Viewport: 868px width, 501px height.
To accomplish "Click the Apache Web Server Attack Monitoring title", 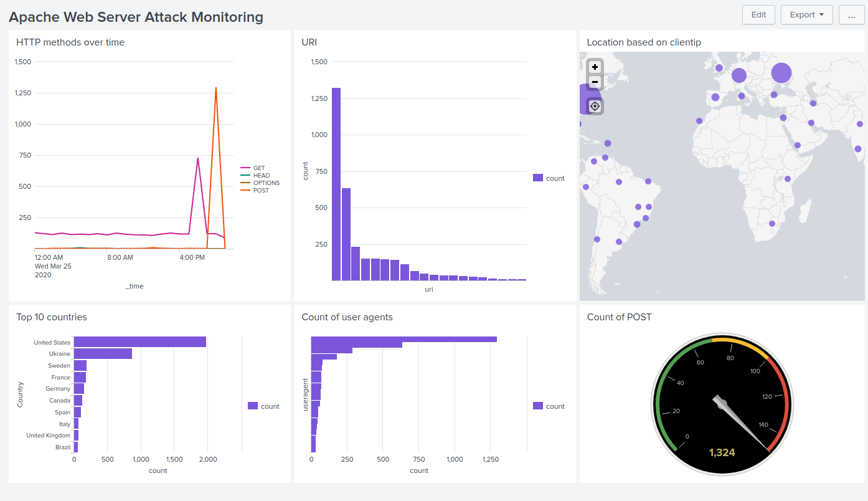I will coord(137,17).
